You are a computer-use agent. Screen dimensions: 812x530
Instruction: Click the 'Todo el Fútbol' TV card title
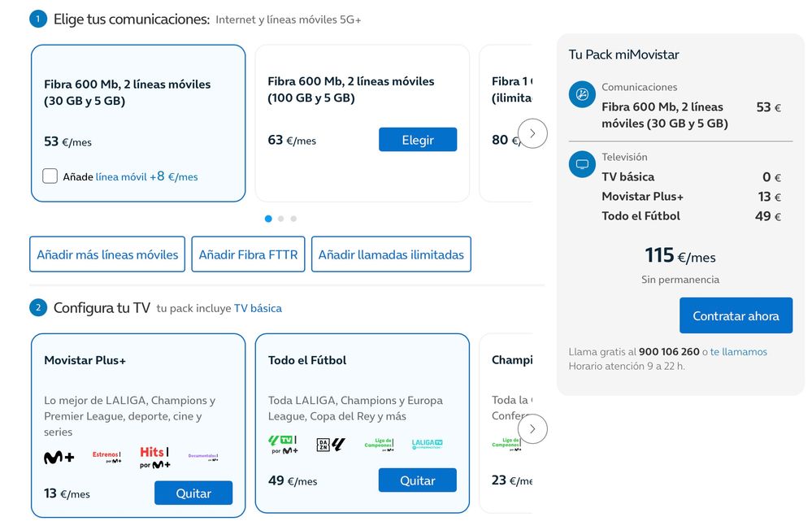307,360
